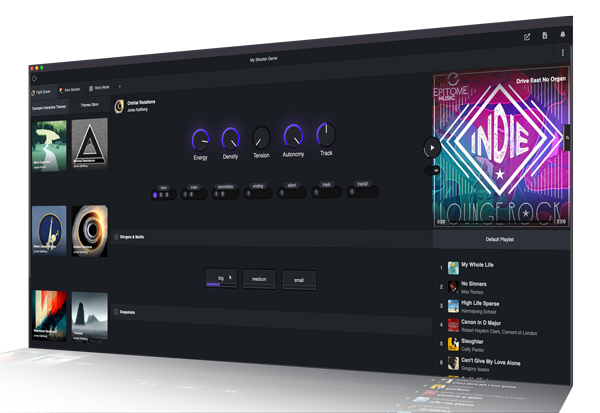Open the Themes Store tab
This screenshot has width=600, height=413.
[90, 104]
